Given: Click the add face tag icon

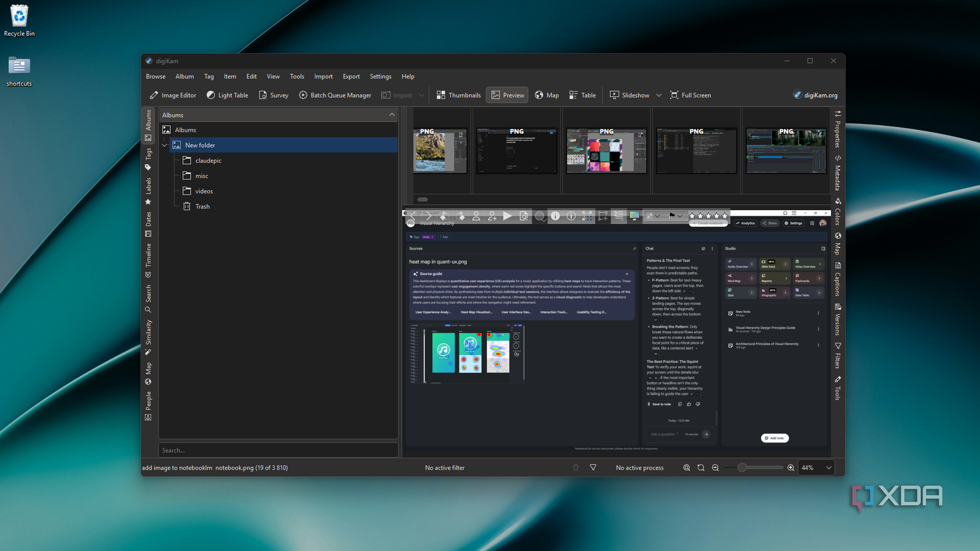Looking at the screenshot, I should coord(492,216).
